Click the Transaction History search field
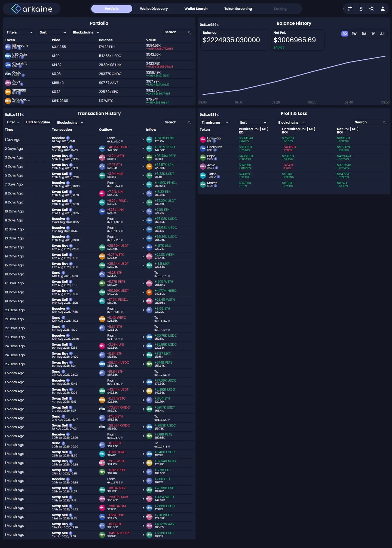The image size is (392, 548). point(177,123)
